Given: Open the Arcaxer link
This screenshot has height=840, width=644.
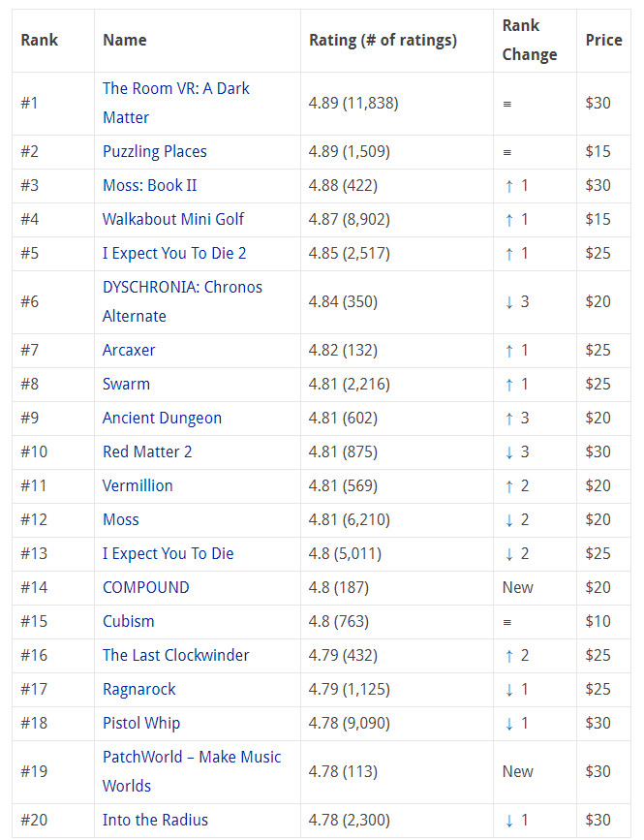Looking at the screenshot, I should pyautogui.click(x=129, y=350).
